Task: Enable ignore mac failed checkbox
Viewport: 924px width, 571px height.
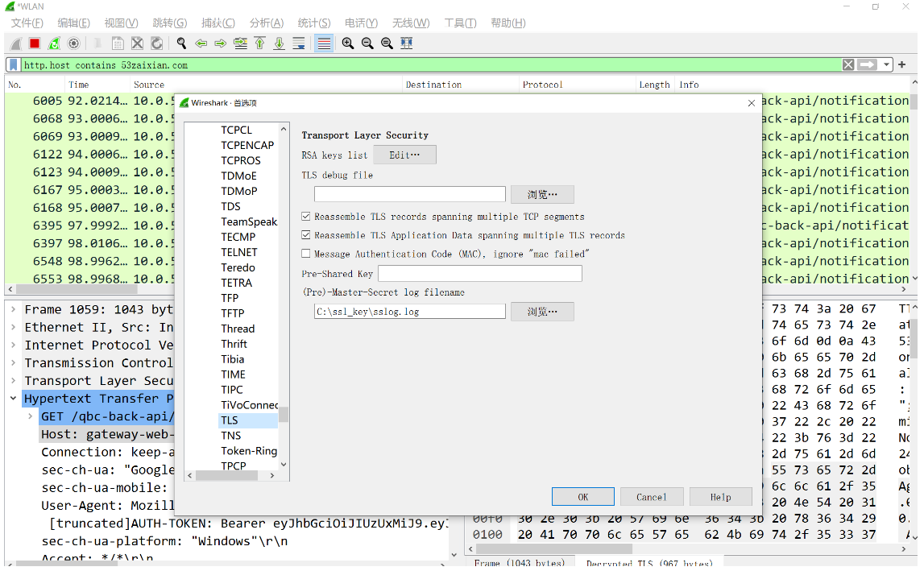Action: click(306, 254)
